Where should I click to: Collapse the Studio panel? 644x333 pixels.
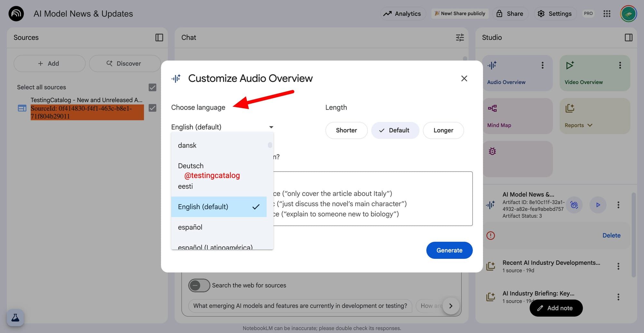pos(629,37)
